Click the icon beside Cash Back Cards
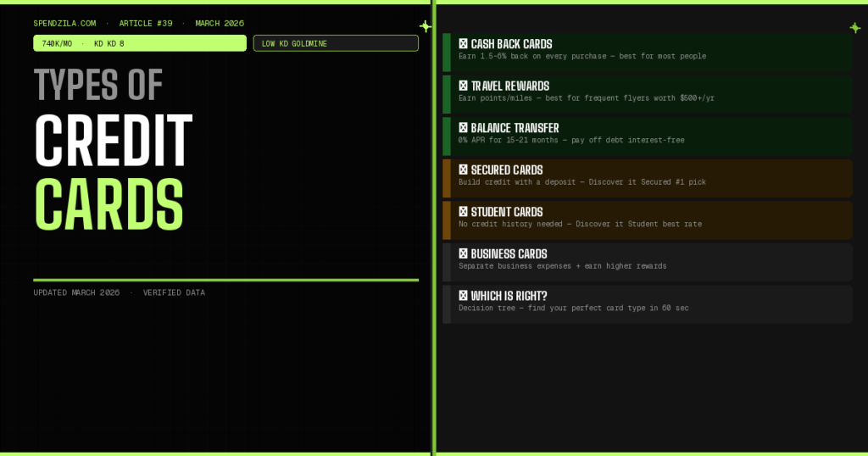The image size is (868, 456). (463, 44)
